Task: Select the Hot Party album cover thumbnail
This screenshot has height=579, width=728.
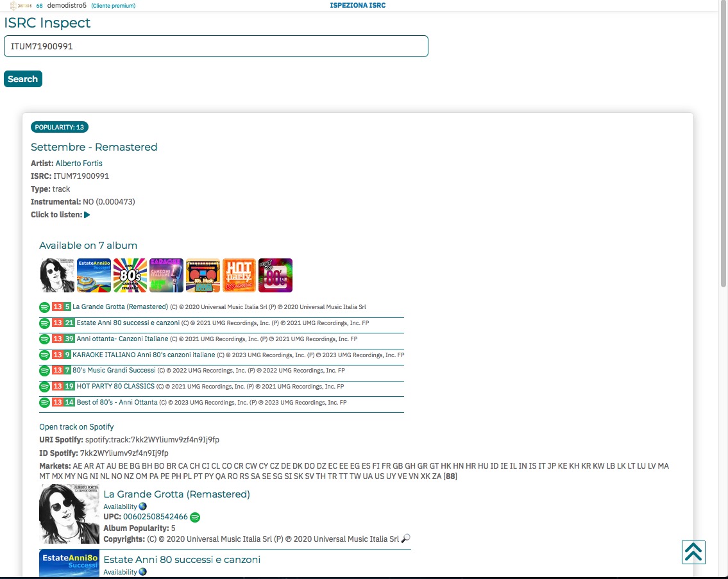Action: [239, 275]
